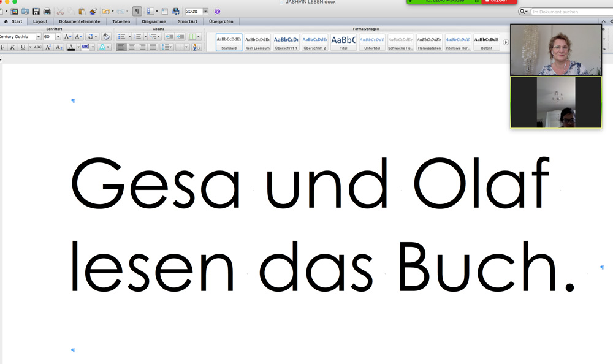Open the zoom percentage dropdown
The width and height of the screenshot is (613, 364).
(x=205, y=12)
